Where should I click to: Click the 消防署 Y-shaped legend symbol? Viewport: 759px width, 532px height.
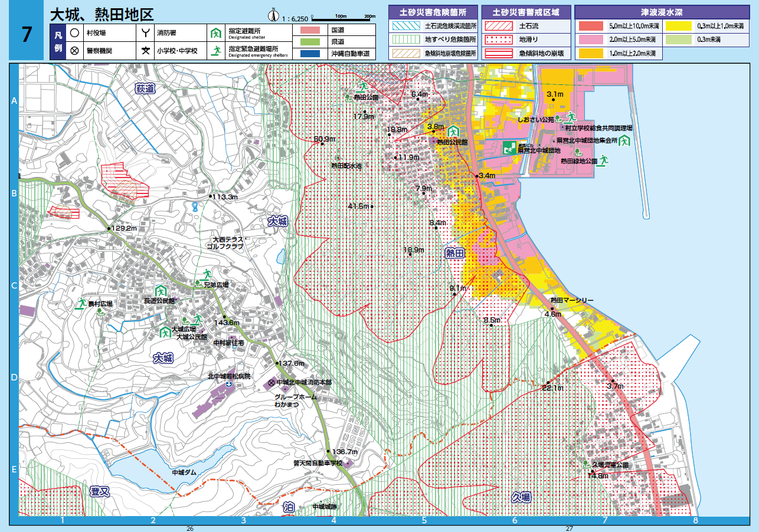(x=145, y=34)
